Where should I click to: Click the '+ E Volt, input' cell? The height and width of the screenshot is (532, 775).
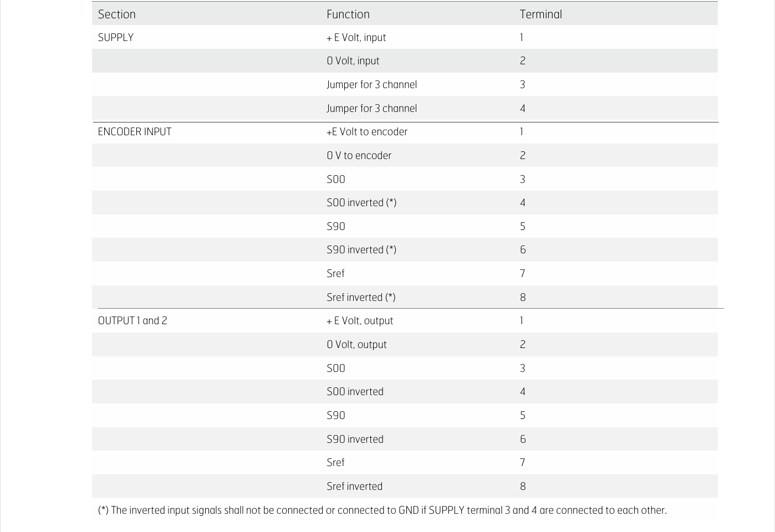tap(356, 38)
